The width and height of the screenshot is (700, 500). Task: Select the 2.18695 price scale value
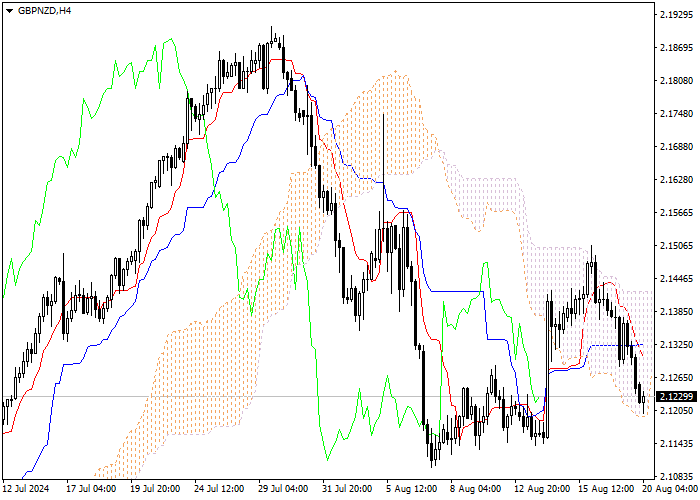pyautogui.click(x=676, y=48)
